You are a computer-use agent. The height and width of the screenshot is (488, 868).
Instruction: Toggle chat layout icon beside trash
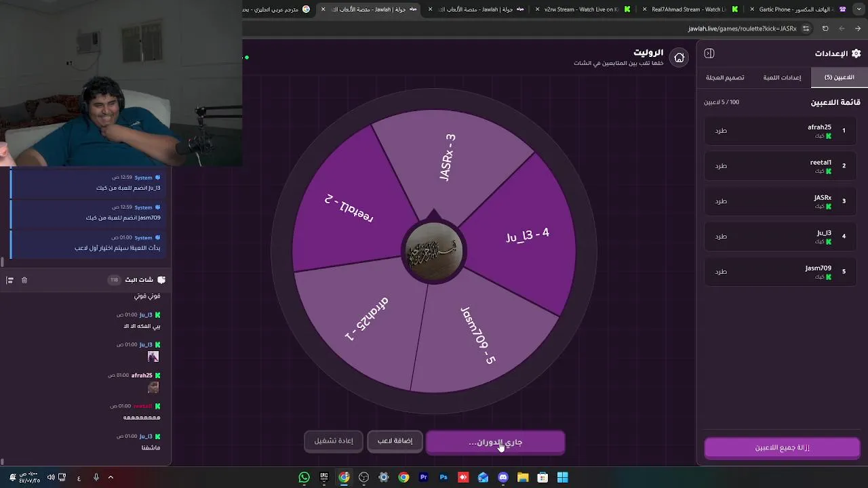point(9,280)
